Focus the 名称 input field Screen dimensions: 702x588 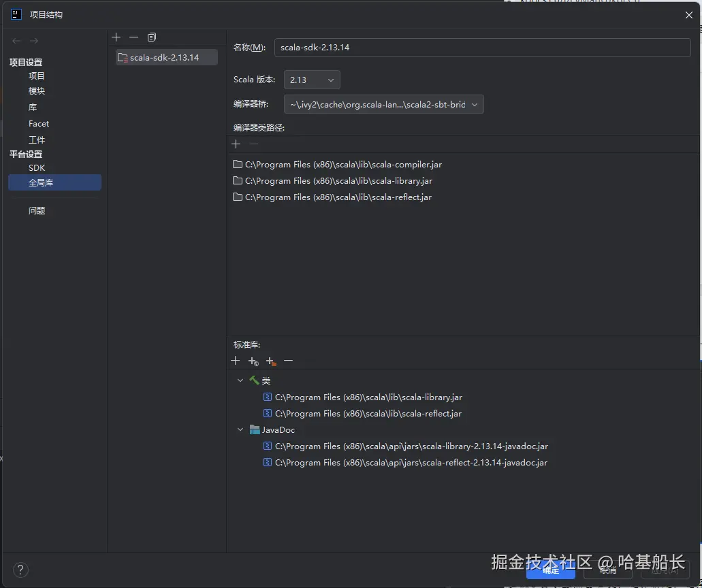(482, 48)
